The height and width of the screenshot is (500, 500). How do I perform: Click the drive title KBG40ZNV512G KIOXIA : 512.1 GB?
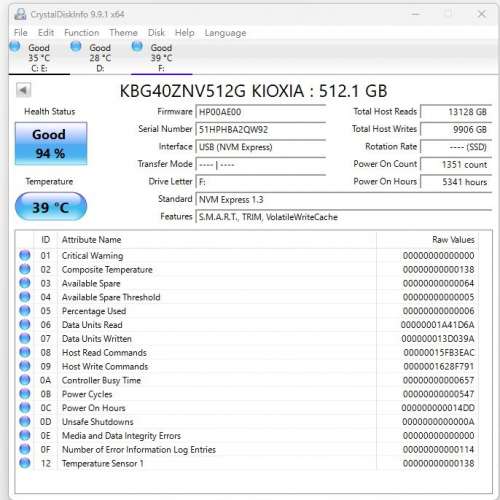253,91
